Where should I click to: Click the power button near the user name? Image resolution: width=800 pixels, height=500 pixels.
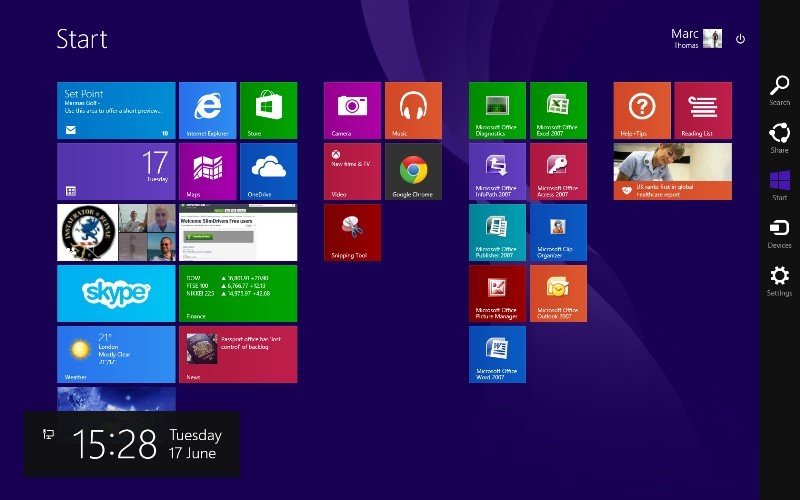[x=740, y=39]
